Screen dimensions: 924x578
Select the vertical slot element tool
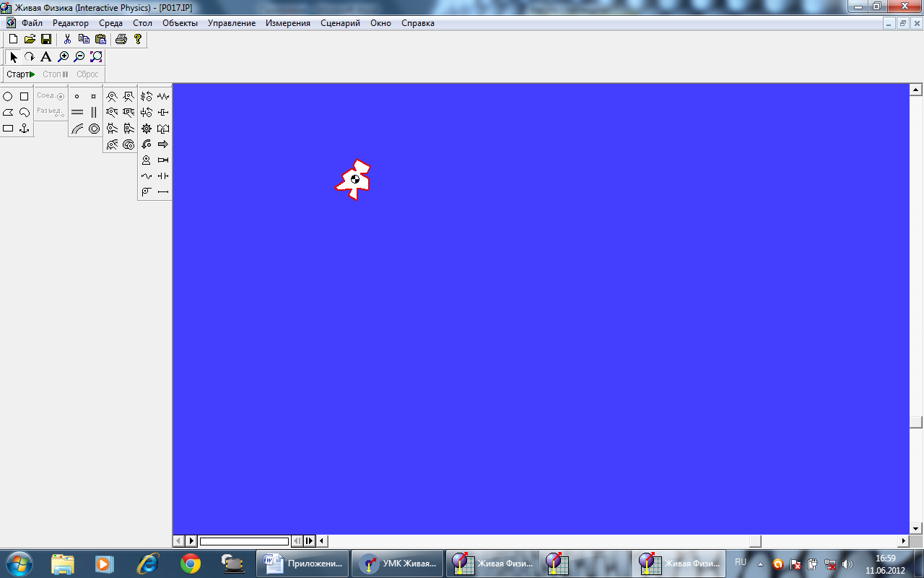pyautogui.click(x=94, y=112)
